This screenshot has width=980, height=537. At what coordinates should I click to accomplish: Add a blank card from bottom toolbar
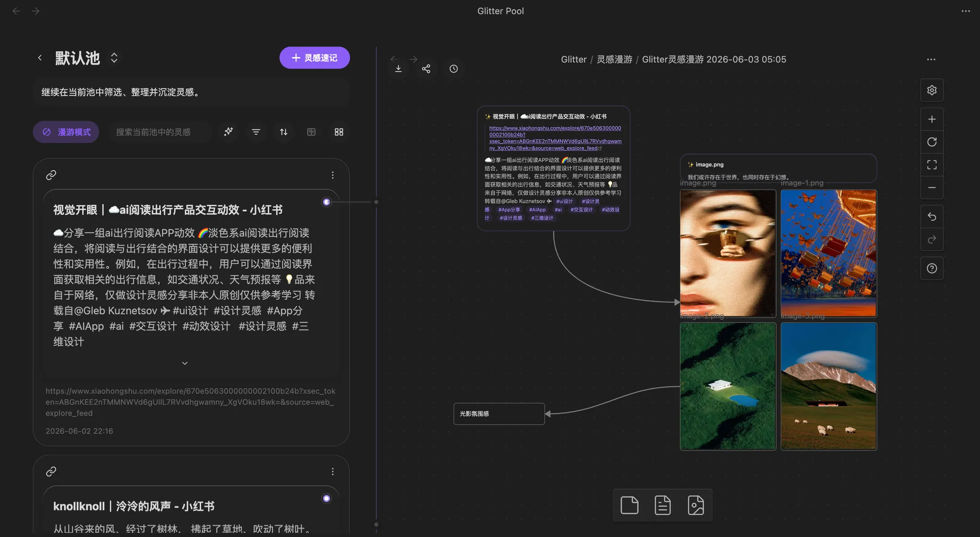coord(629,505)
